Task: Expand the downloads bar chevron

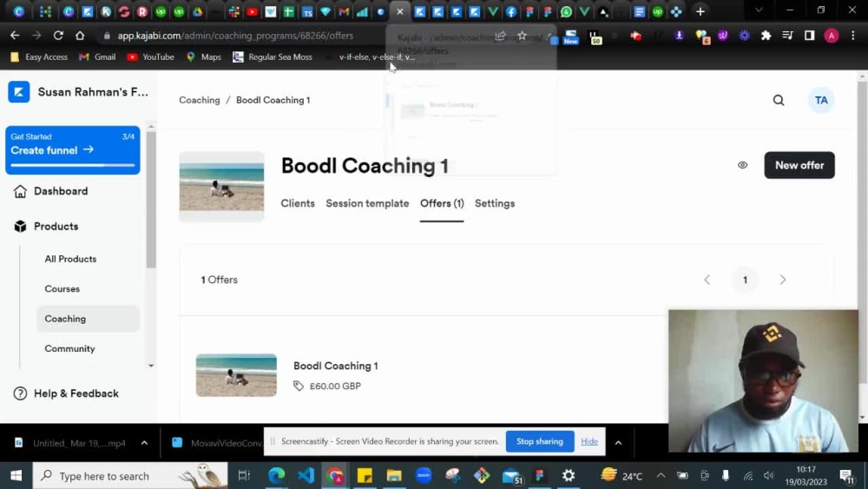Action: coord(618,442)
